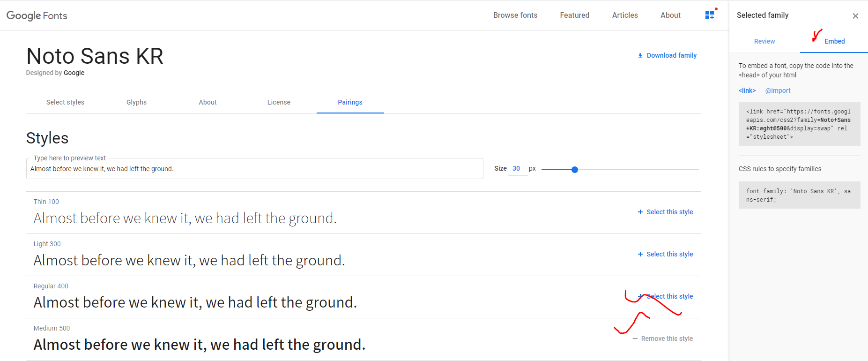Click the Google Fonts logo
The height and width of the screenshot is (361, 868).
pyautogui.click(x=37, y=15)
